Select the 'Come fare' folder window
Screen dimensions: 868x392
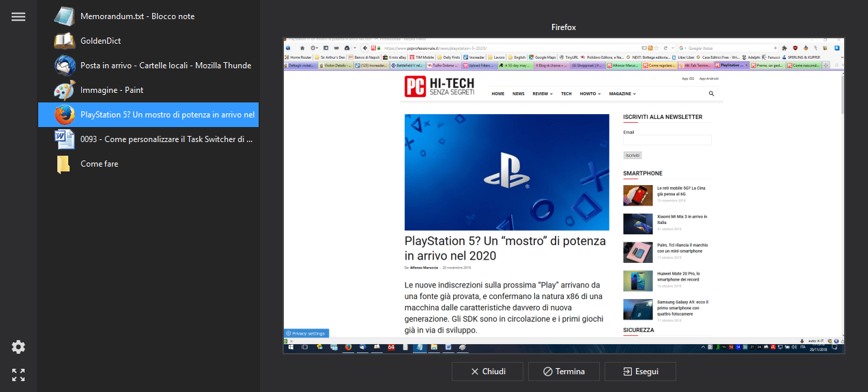100,164
